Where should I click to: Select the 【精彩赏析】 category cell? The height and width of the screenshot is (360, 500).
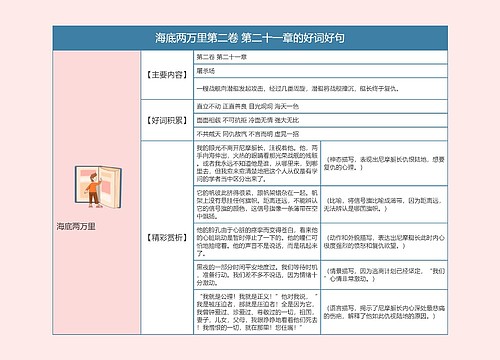tap(167, 238)
